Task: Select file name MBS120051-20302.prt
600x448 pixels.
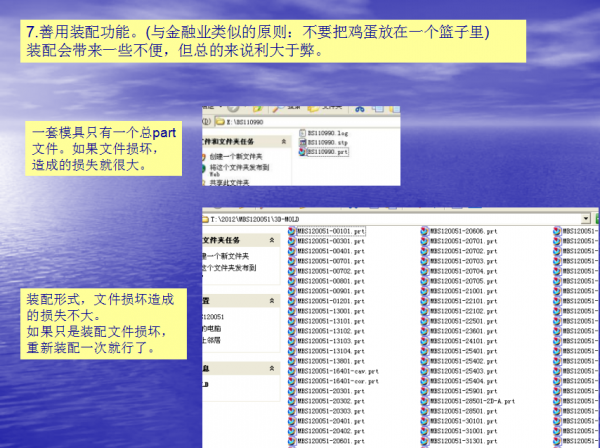Action: 331,401
